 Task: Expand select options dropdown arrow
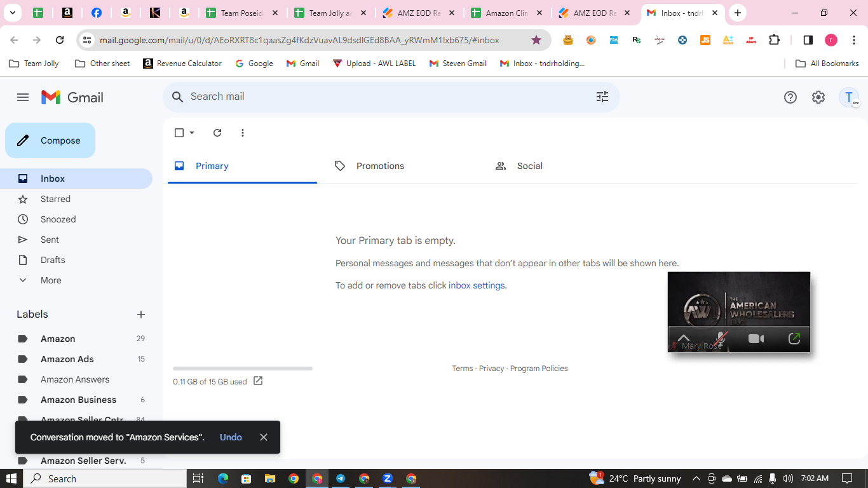coord(192,133)
